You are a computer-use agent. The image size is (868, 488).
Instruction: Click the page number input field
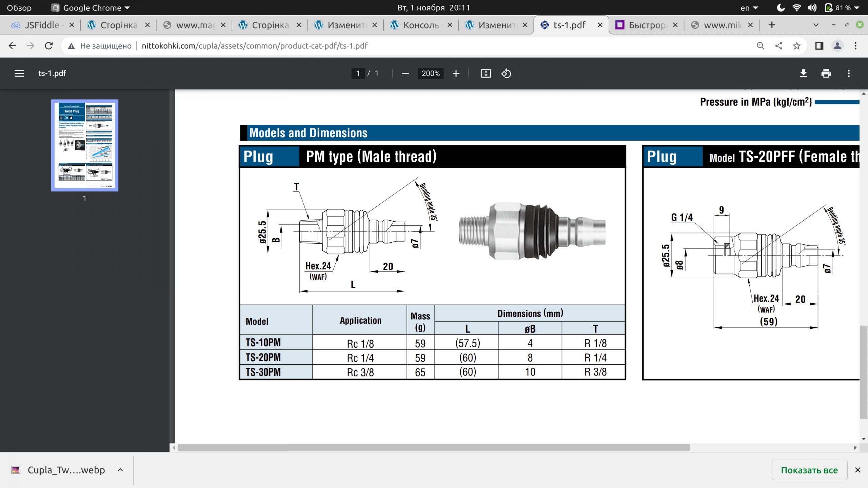[x=358, y=74]
